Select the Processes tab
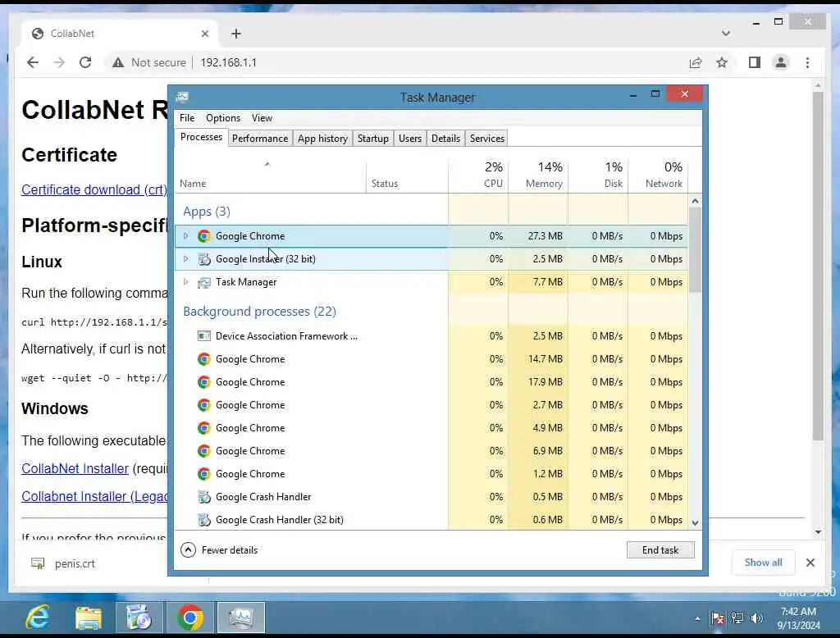 point(202,137)
